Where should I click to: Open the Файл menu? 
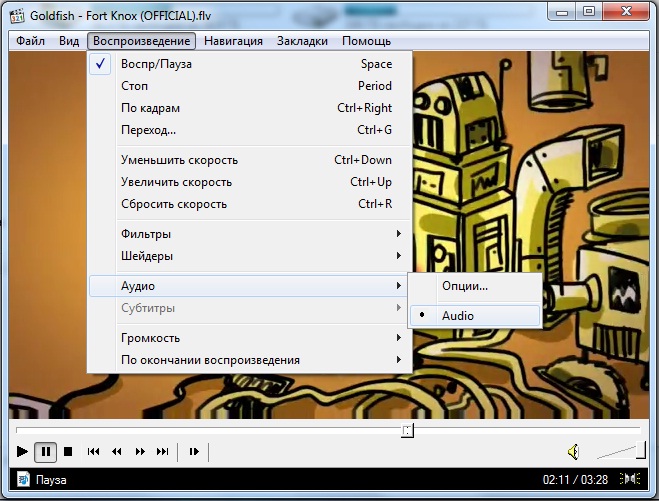[30, 41]
